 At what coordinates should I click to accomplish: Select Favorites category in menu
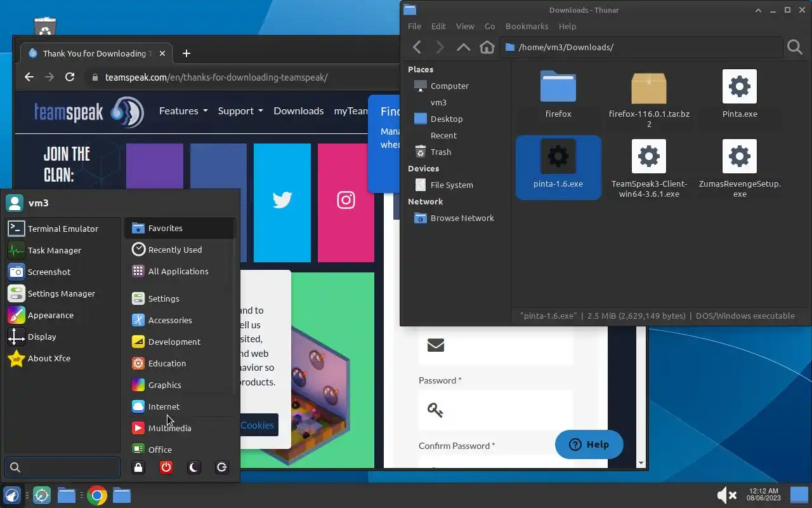click(180, 228)
